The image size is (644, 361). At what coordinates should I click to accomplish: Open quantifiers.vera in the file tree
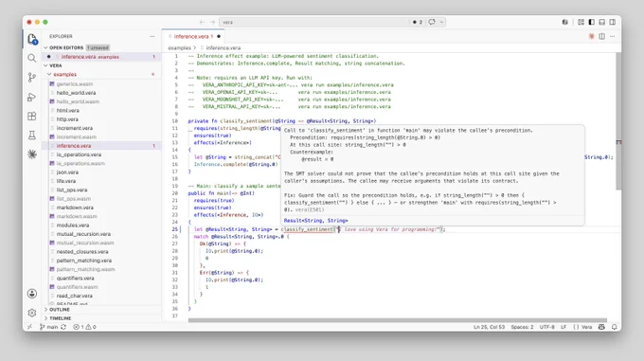click(x=75, y=278)
